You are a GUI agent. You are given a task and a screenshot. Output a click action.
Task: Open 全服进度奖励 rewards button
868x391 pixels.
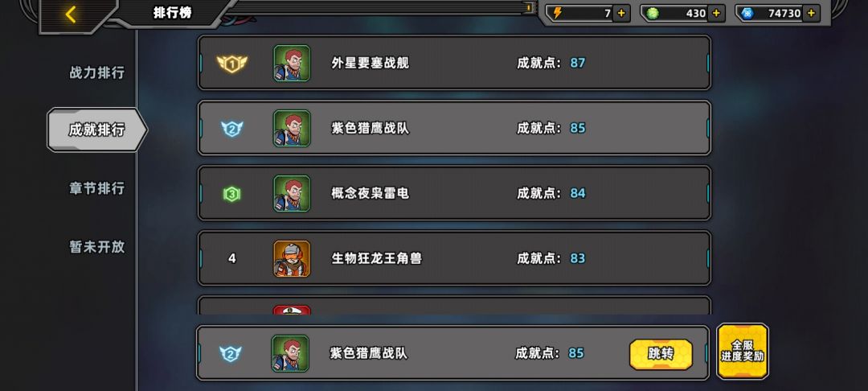743,352
